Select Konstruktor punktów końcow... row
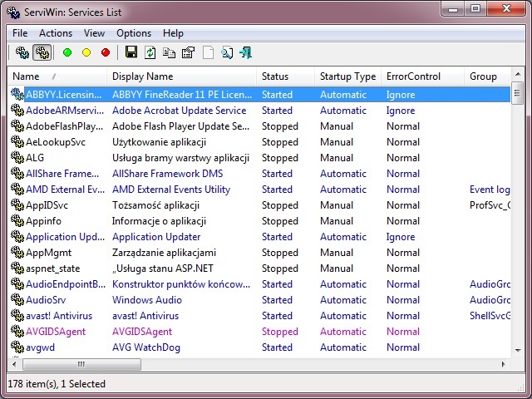This screenshot has width=532, height=399. [260, 283]
